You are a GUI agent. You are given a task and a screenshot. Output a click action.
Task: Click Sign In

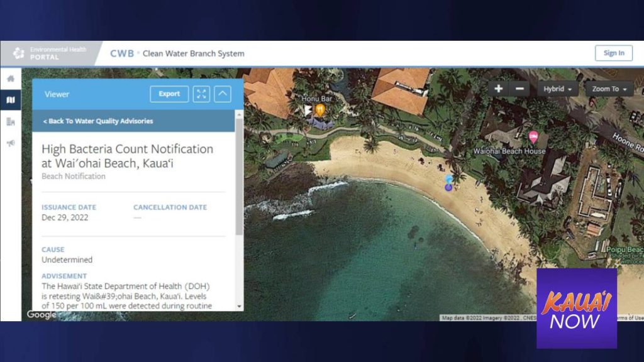[x=614, y=53]
